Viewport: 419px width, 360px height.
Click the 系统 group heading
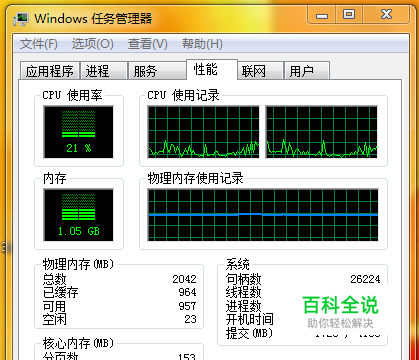coord(238,264)
